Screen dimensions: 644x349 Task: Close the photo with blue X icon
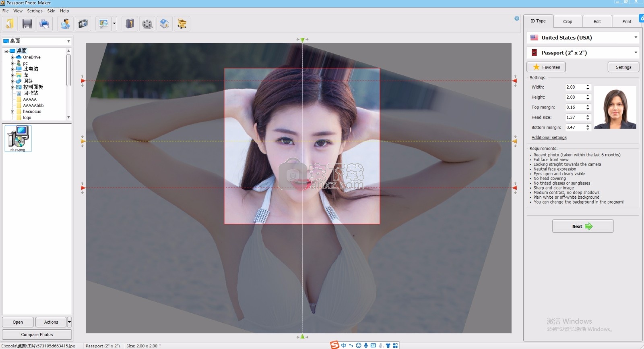point(517,18)
